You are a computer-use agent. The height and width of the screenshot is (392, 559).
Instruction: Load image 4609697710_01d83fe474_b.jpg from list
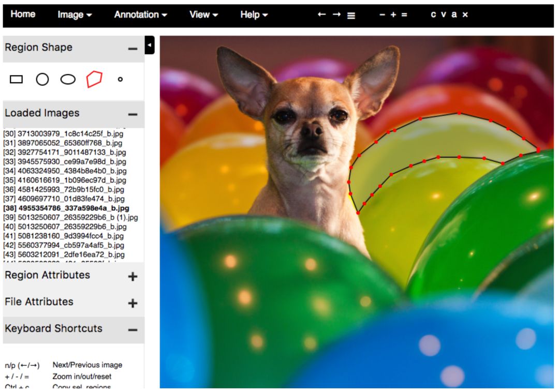(64, 199)
